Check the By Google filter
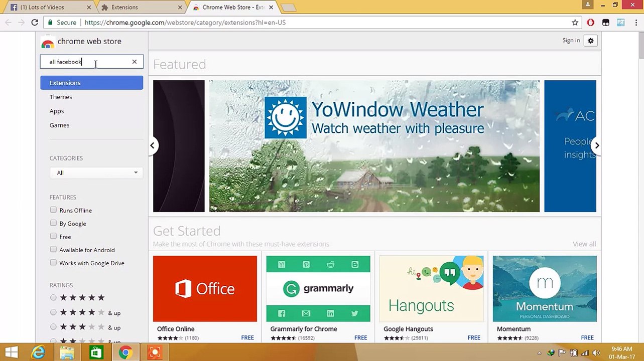The width and height of the screenshot is (644, 361). click(x=53, y=223)
